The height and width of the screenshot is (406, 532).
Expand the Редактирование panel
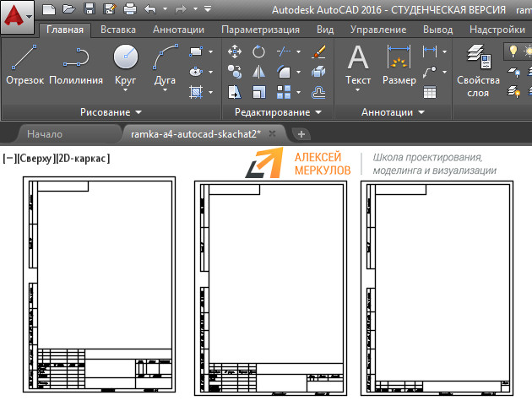click(x=278, y=112)
